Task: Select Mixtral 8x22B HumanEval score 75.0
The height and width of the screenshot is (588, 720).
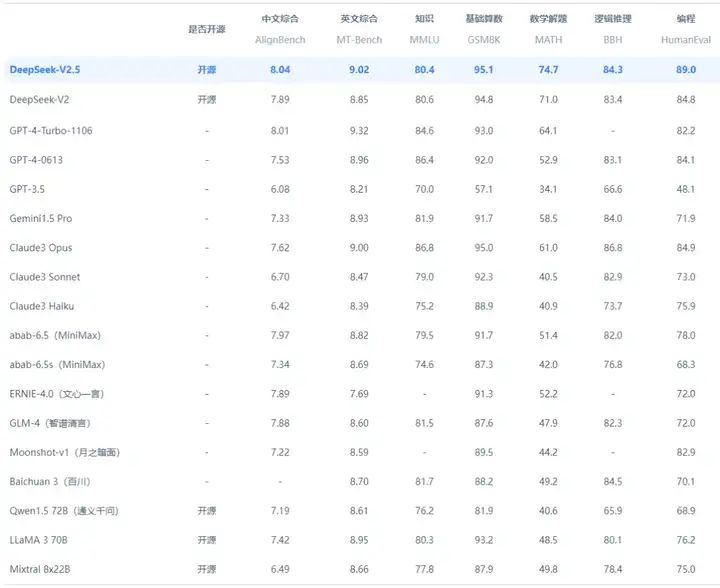Action: coord(686,570)
